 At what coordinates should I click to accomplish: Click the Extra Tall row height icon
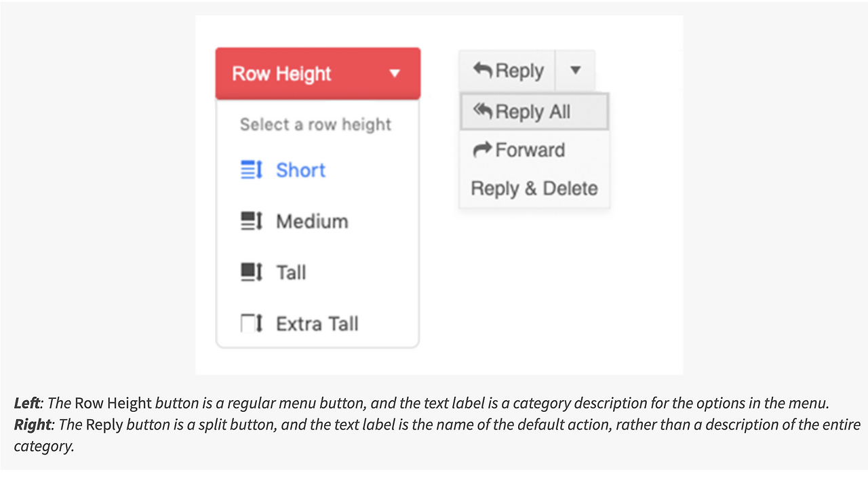252,324
